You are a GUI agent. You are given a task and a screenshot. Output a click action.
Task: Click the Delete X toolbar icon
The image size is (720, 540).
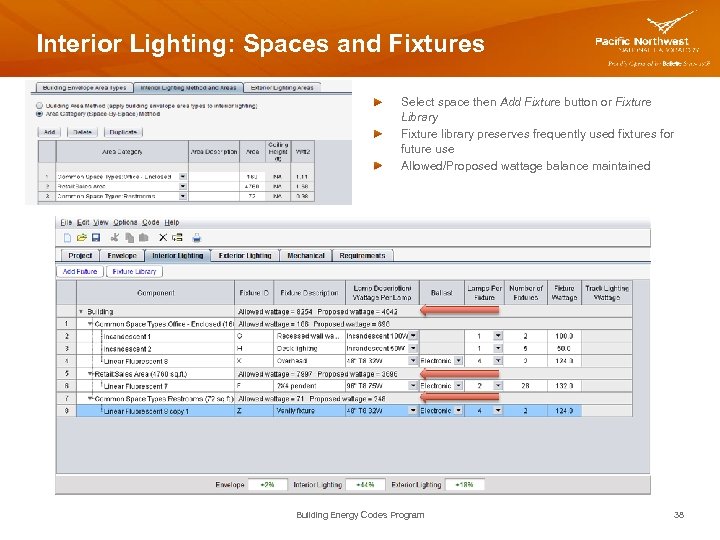pyautogui.click(x=163, y=237)
